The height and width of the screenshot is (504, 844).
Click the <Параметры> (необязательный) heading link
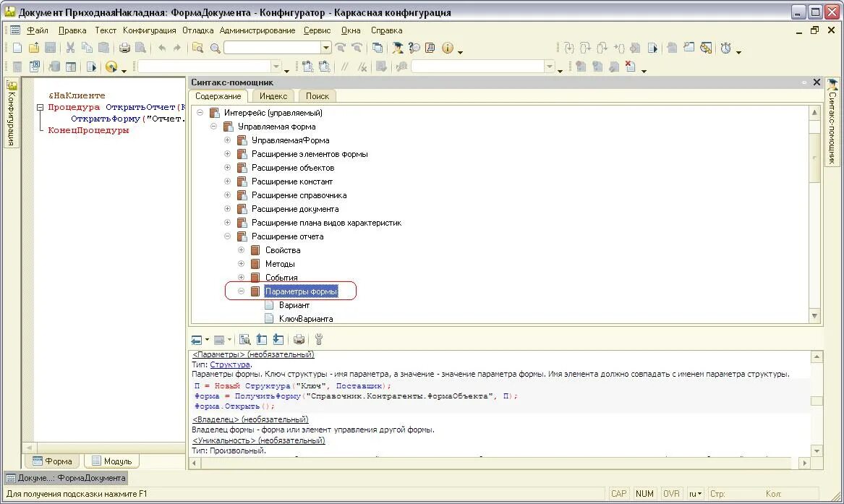[253, 354]
